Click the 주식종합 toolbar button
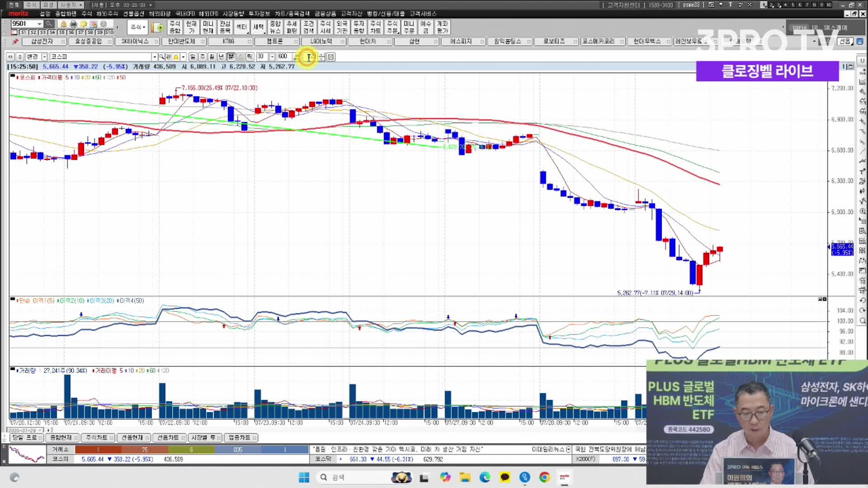Viewport: 868px width, 488px height. point(175,28)
